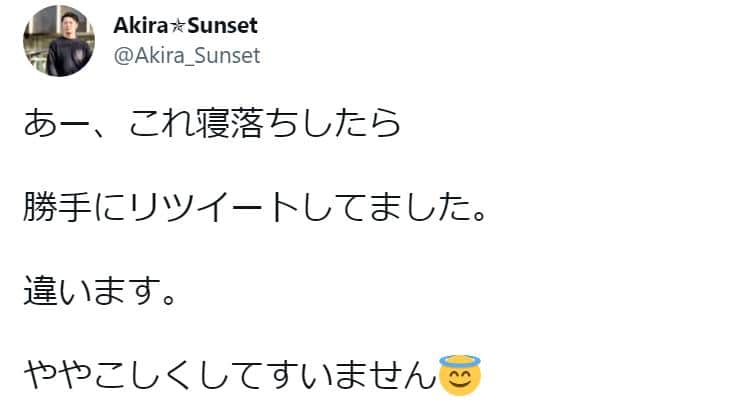
Task: Select the first tweet line about 寝落ち
Action: pos(211,122)
